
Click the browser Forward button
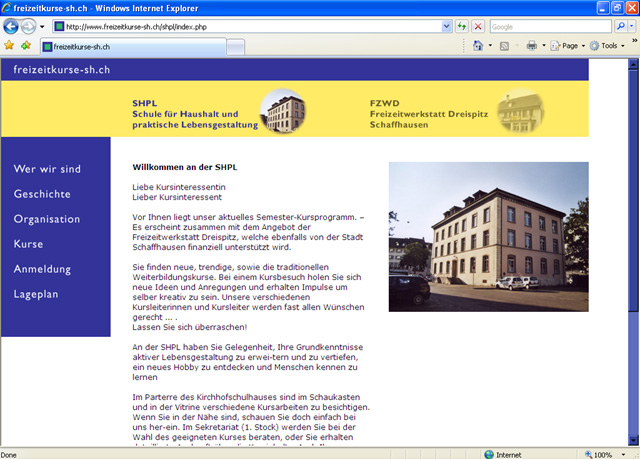(x=30, y=26)
